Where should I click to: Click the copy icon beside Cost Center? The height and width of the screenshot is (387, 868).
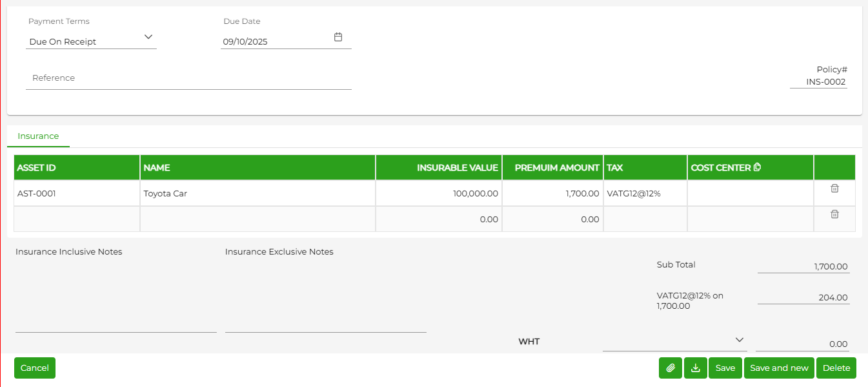(x=758, y=167)
